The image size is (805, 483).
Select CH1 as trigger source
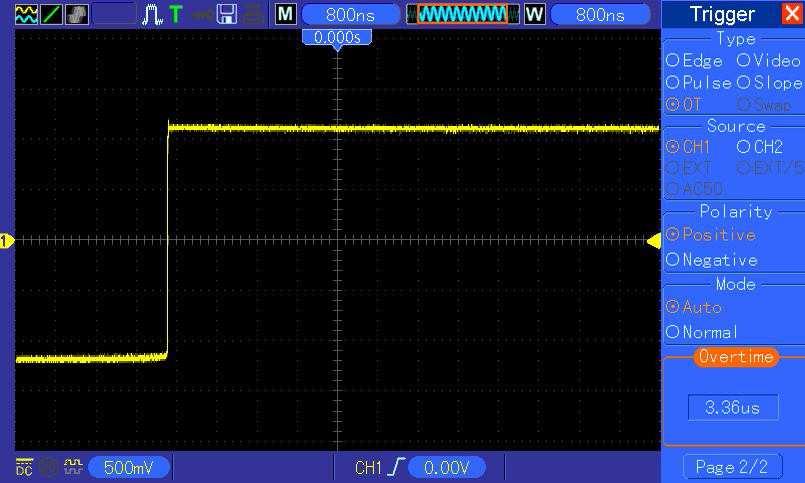point(687,147)
